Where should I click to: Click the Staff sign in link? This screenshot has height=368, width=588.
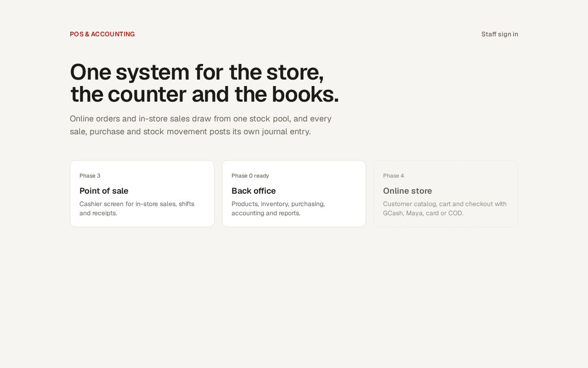point(499,34)
